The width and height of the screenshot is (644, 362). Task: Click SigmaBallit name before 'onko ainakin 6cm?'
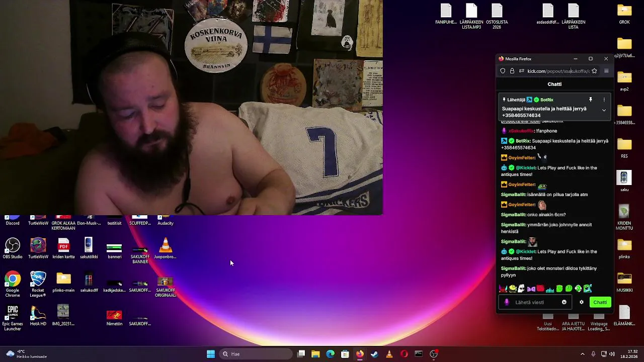513,215
